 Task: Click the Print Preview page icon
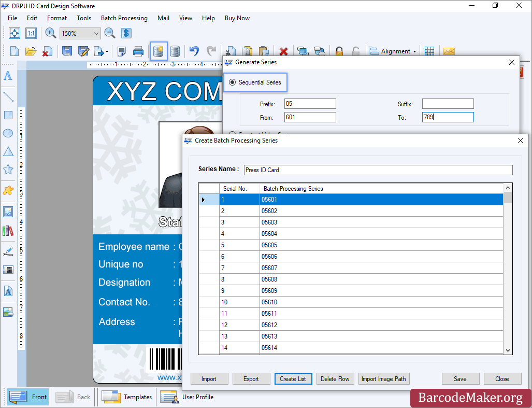point(121,51)
